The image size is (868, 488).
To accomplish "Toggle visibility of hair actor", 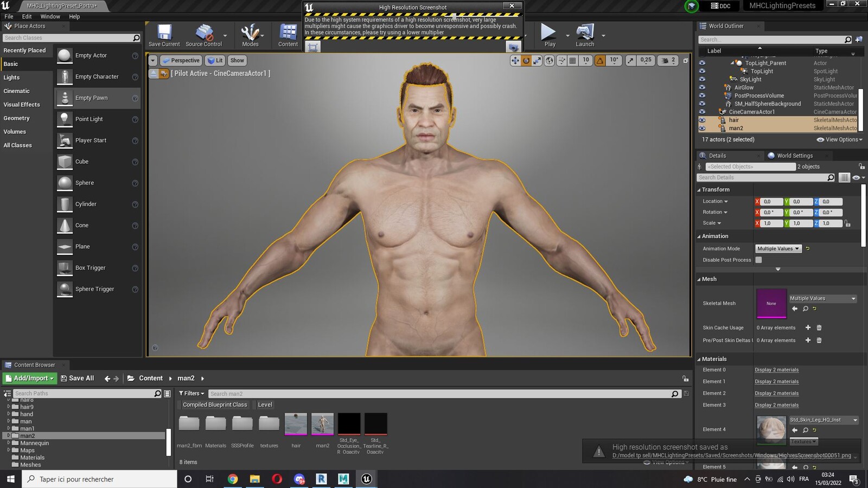I will [702, 120].
